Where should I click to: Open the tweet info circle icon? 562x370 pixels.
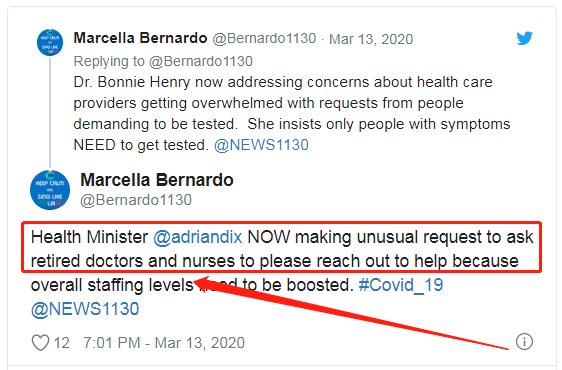[x=524, y=341]
